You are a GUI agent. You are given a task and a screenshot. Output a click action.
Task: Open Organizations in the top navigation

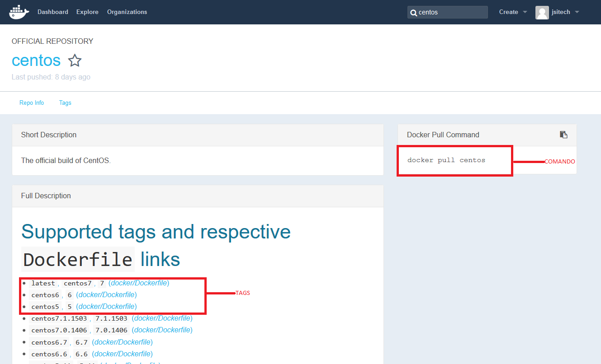pos(127,12)
